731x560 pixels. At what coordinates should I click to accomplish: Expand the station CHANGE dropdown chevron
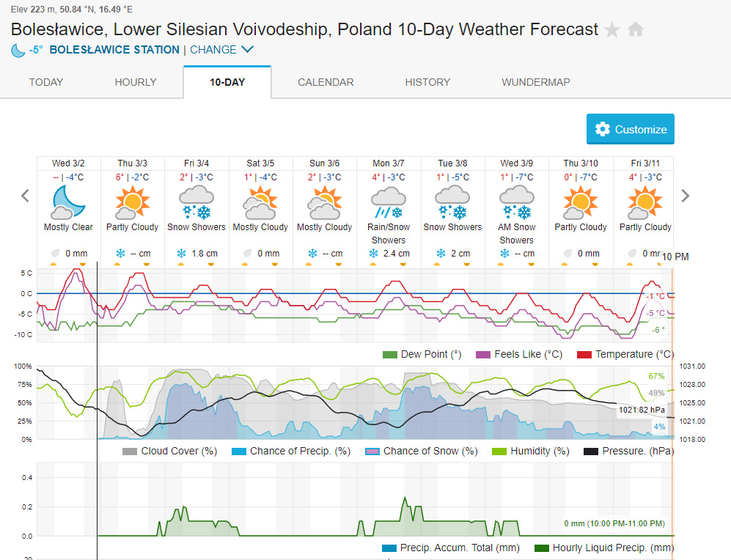pyautogui.click(x=247, y=50)
